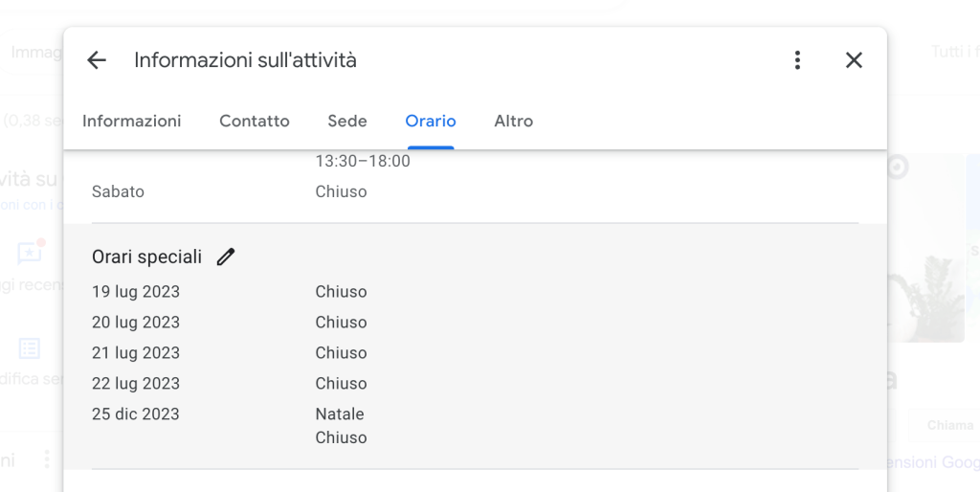Viewport: 980px width, 492px height.
Task: Click the Sabato Chiuso hours row
Action: 475,192
